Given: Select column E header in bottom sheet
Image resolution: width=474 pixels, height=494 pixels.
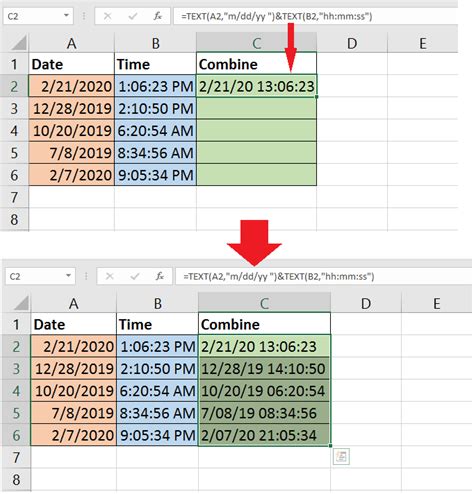Looking at the screenshot, I should pos(437,303).
